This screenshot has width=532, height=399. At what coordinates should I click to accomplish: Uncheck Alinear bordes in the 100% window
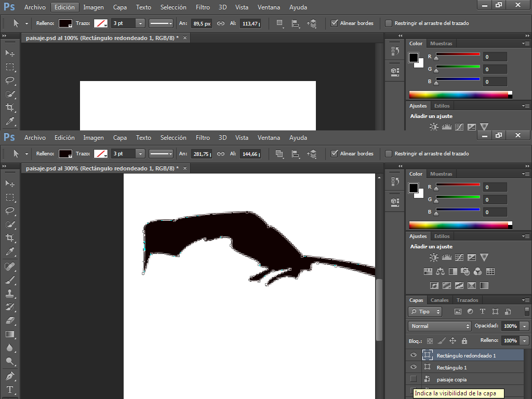(x=334, y=23)
